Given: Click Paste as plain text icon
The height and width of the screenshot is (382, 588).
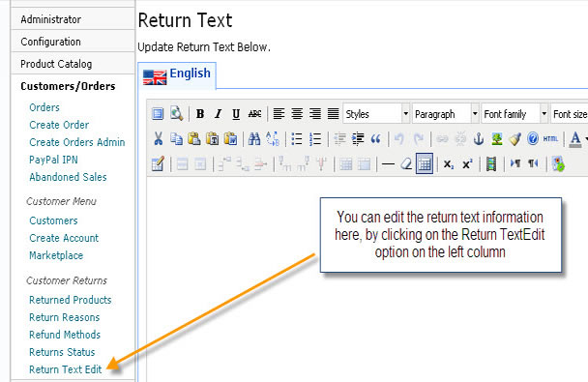Looking at the screenshot, I should (x=213, y=138).
